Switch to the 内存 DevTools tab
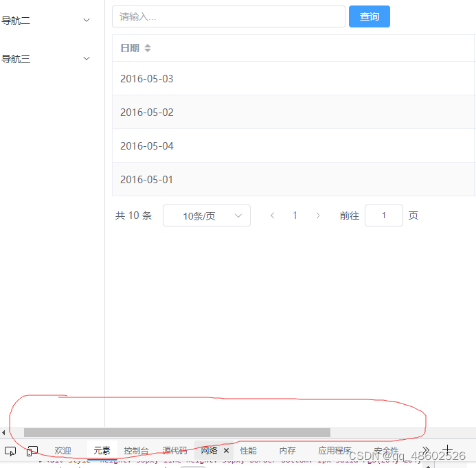 288,451
